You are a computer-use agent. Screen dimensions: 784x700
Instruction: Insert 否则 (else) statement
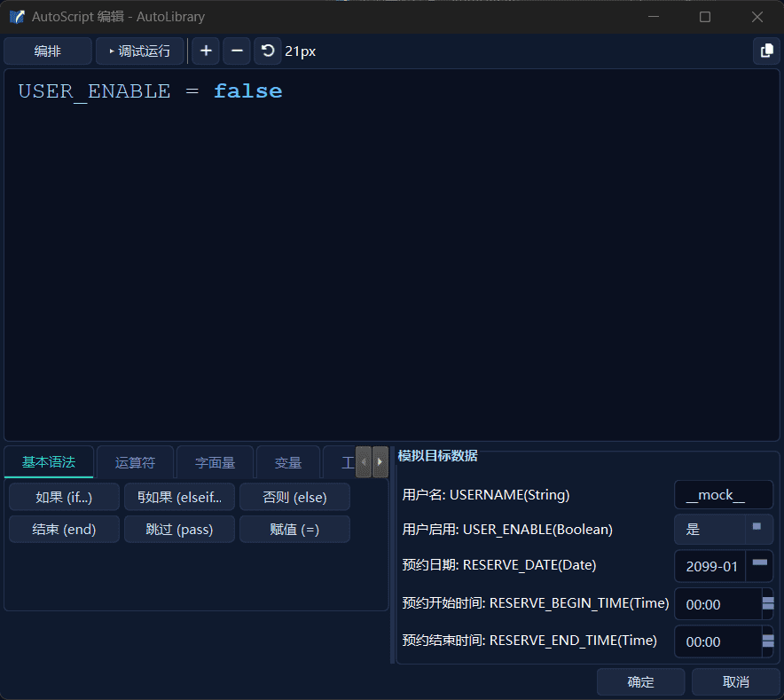point(294,498)
